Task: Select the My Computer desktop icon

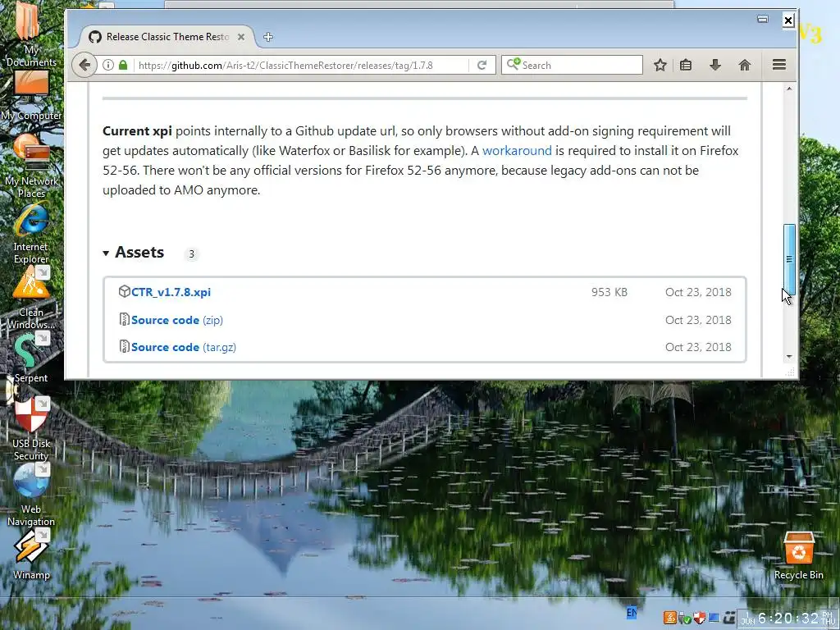Action: click(31, 97)
